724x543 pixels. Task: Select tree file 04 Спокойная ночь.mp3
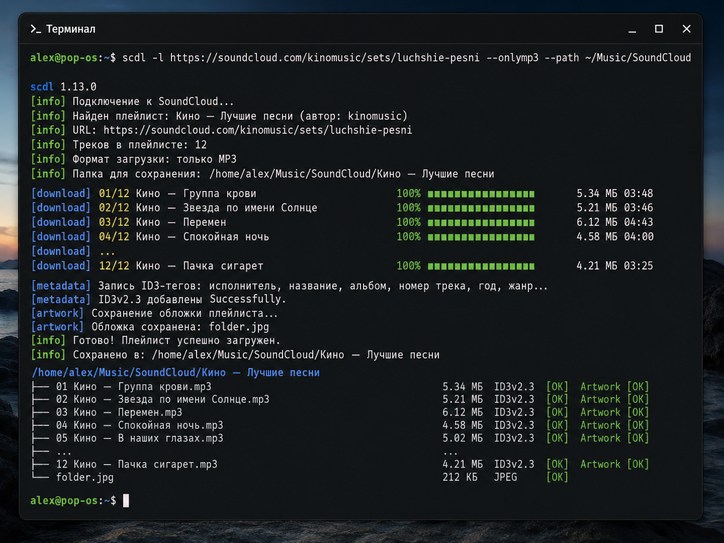(139, 425)
